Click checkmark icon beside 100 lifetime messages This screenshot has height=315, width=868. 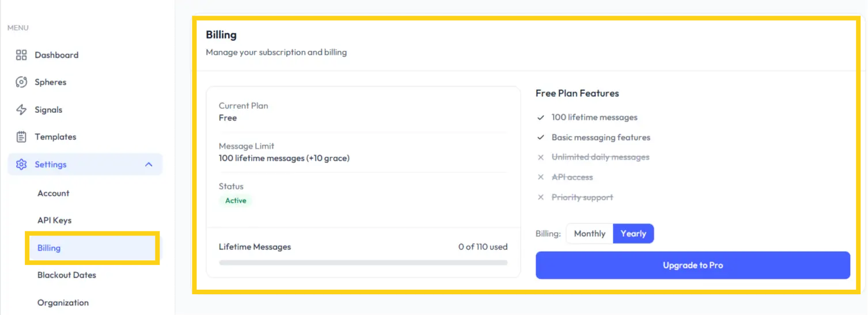pos(541,117)
